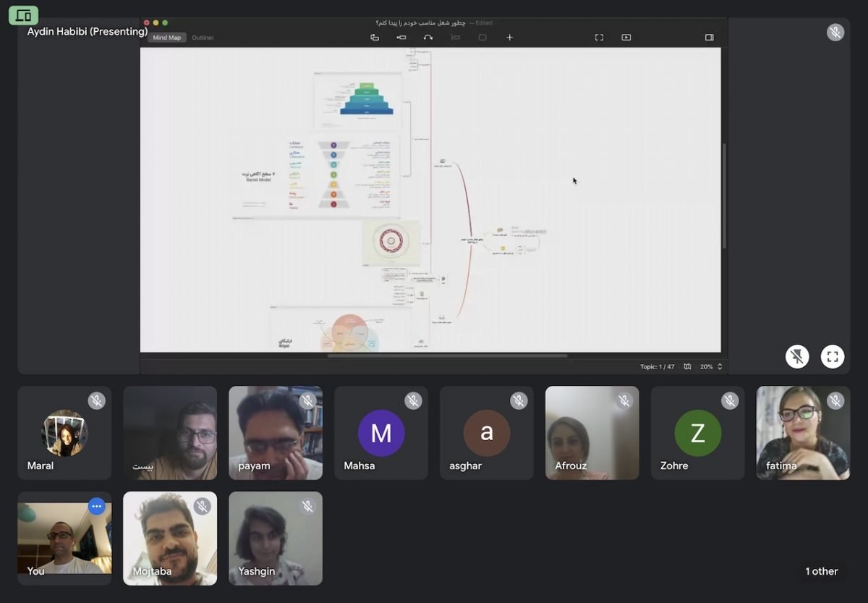Toggle the XMind format side panel

pyautogui.click(x=709, y=38)
